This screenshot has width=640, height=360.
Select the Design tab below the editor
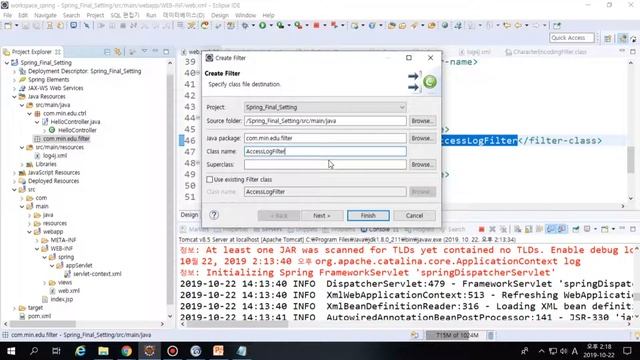[x=189, y=215]
